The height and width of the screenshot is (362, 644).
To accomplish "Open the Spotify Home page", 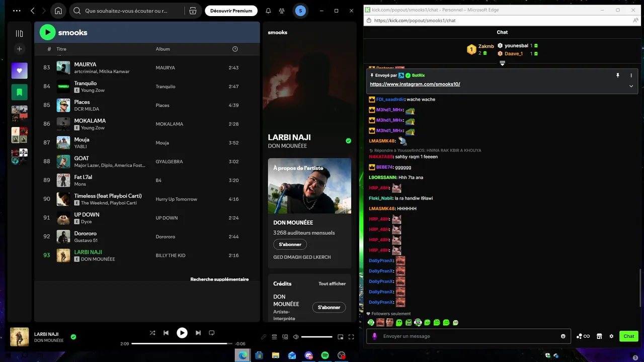I will click(x=58, y=11).
